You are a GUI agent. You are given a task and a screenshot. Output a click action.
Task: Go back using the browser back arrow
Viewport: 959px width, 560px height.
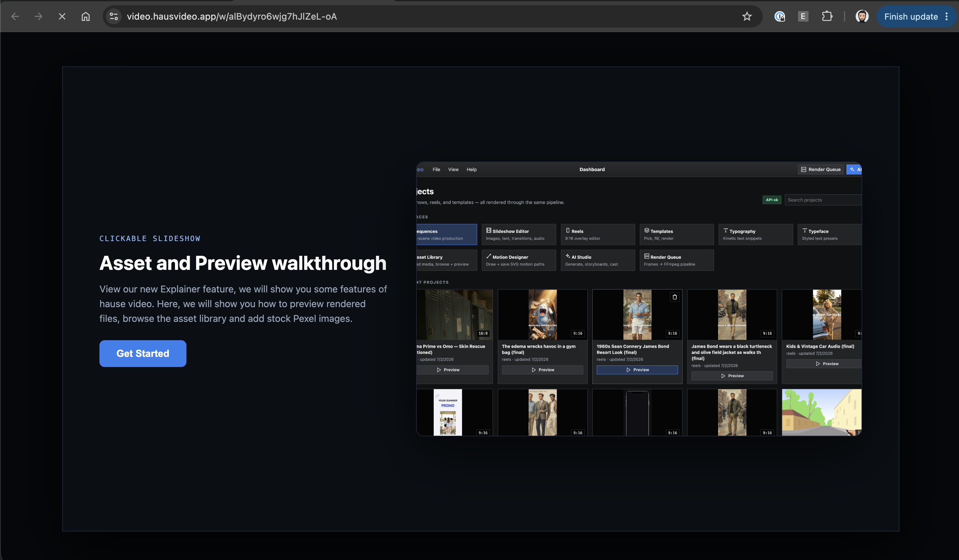point(15,16)
